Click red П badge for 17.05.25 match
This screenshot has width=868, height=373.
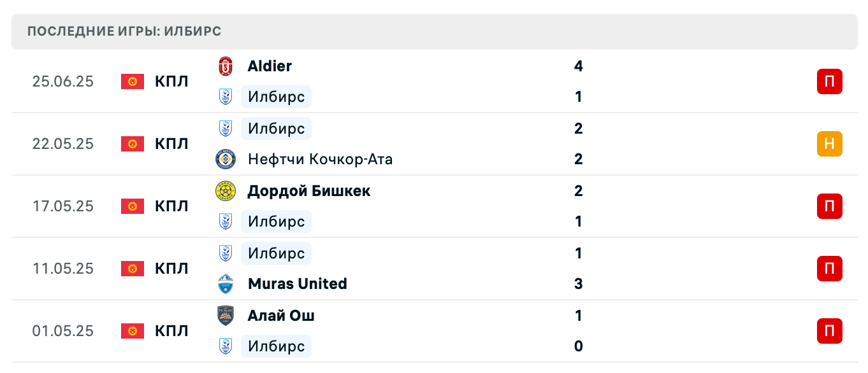pos(829,206)
